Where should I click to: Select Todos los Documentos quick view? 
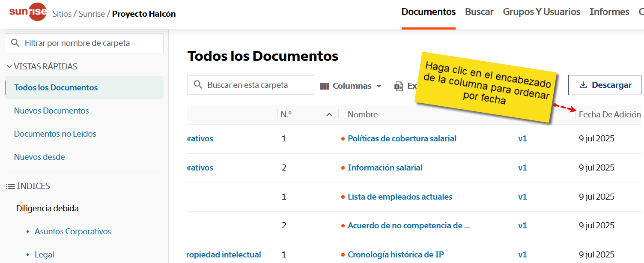(84, 88)
